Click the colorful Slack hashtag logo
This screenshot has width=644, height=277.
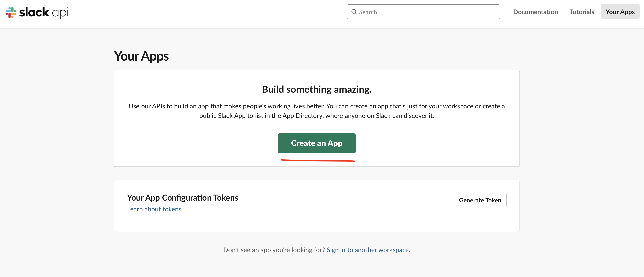tap(11, 12)
